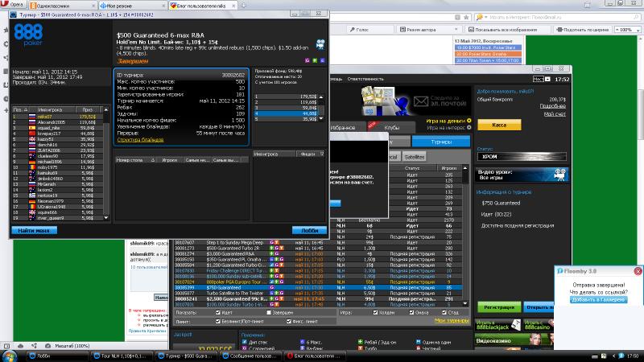Open the blind structure link
Viewport: 644px width, 362px height.
(140, 140)
